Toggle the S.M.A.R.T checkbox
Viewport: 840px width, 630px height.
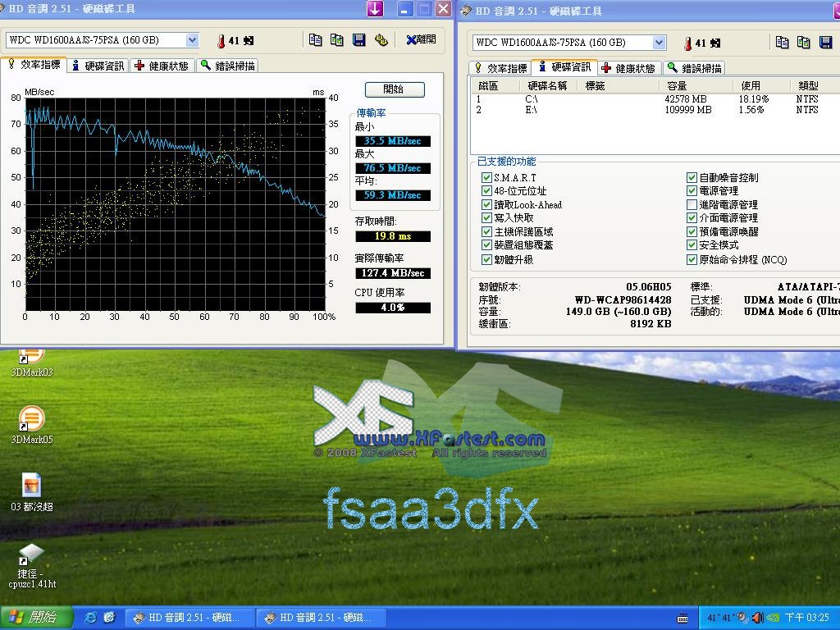[486, 177]
